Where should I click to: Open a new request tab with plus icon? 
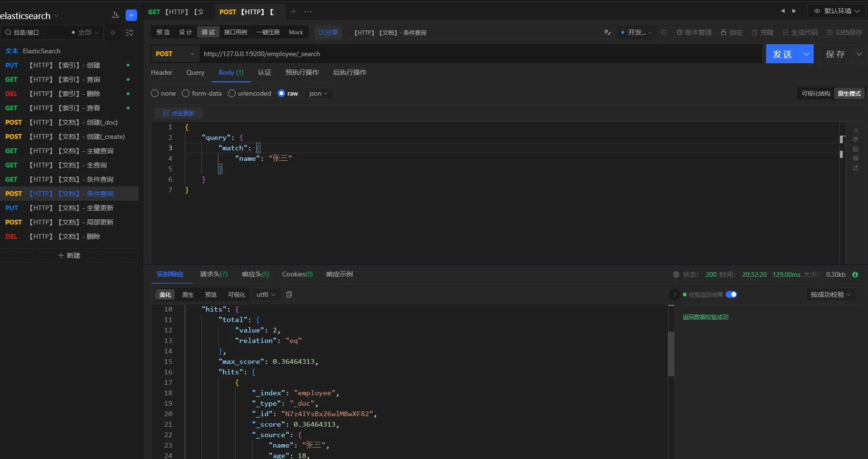293,12
